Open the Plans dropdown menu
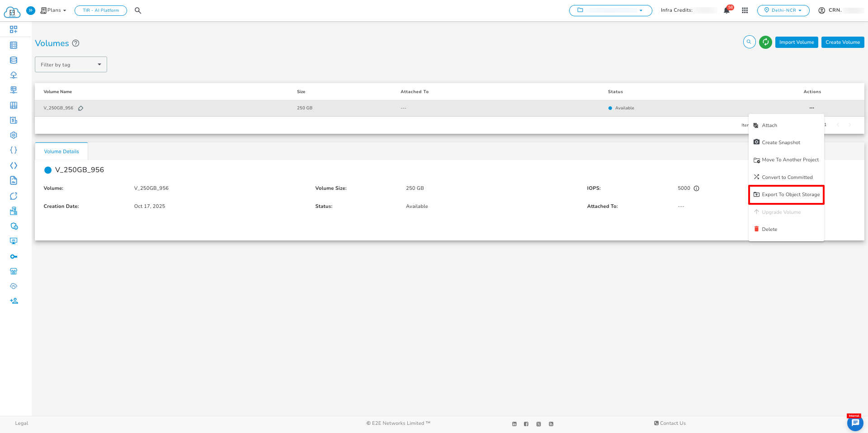The width and height of the screenshot is (868, 433). coord(54,10)
